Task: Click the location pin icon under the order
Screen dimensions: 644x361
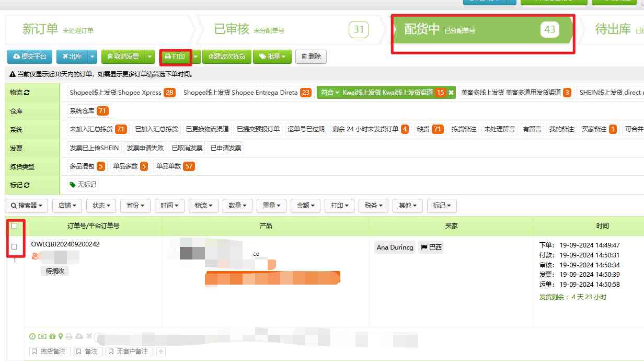Action: 61,336
